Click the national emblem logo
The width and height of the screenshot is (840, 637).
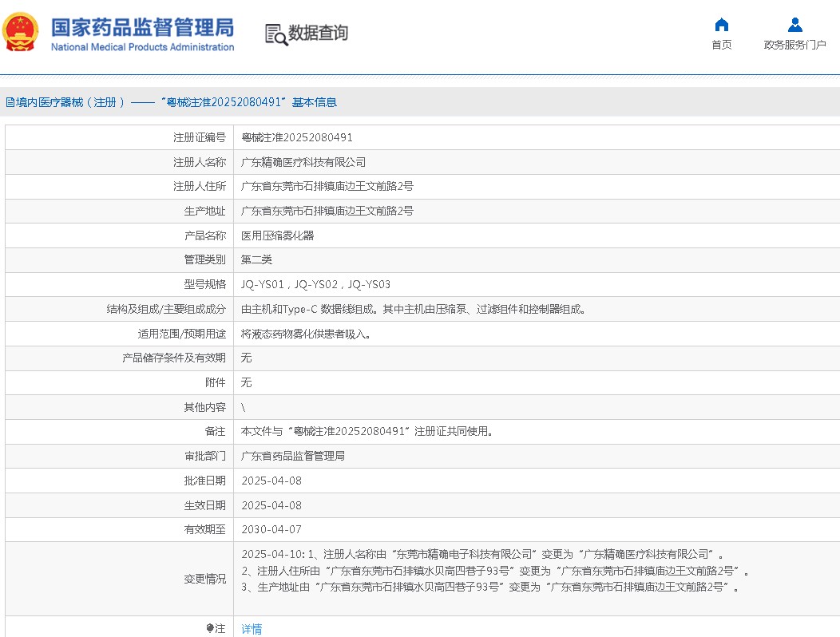21,33
